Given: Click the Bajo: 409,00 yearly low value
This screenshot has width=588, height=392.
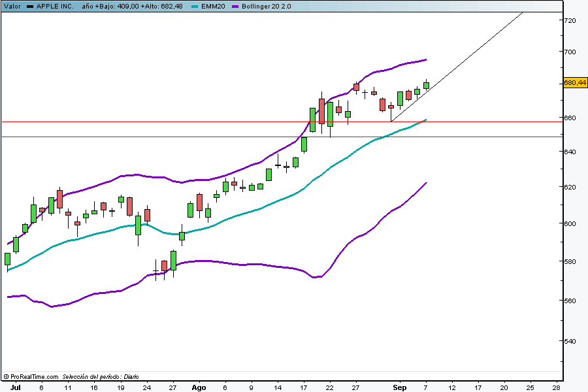Looking at the screenshot, I should click(x=116, y=6).
